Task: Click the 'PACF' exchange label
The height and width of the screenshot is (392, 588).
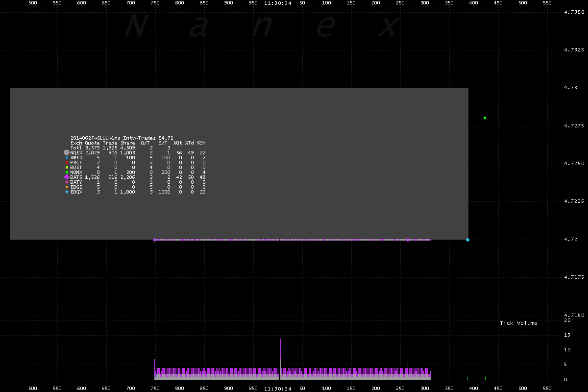Action: (76, 163)
